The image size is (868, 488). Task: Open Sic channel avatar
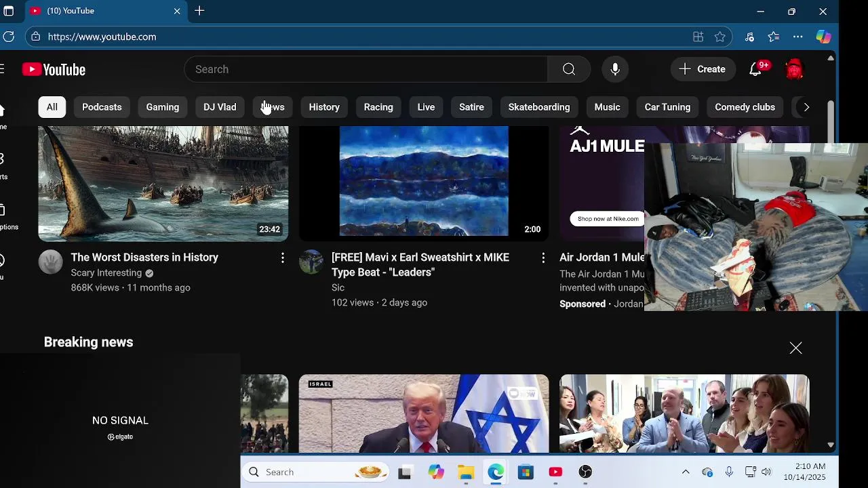point(311,262)
